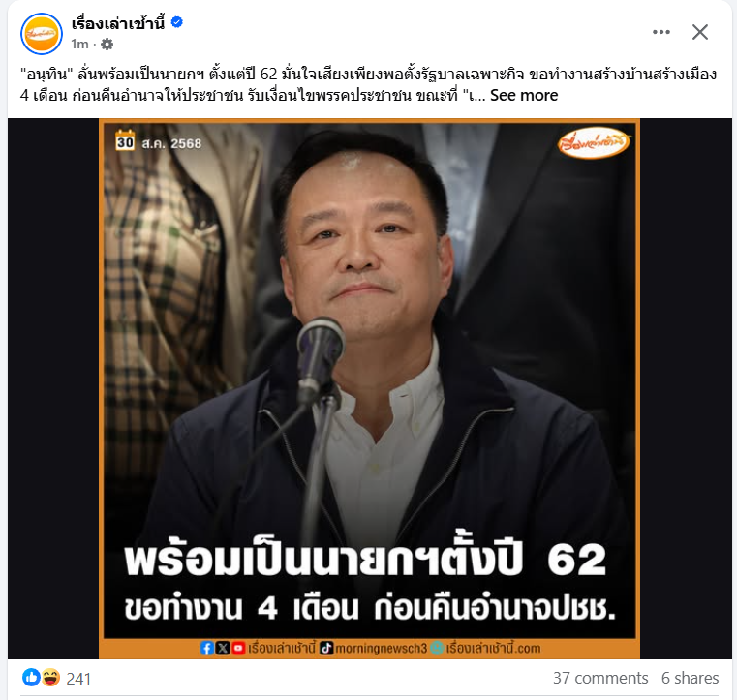Click the YouTube icon in image footer
Viewport: 737px width, 700px height.
239,649
